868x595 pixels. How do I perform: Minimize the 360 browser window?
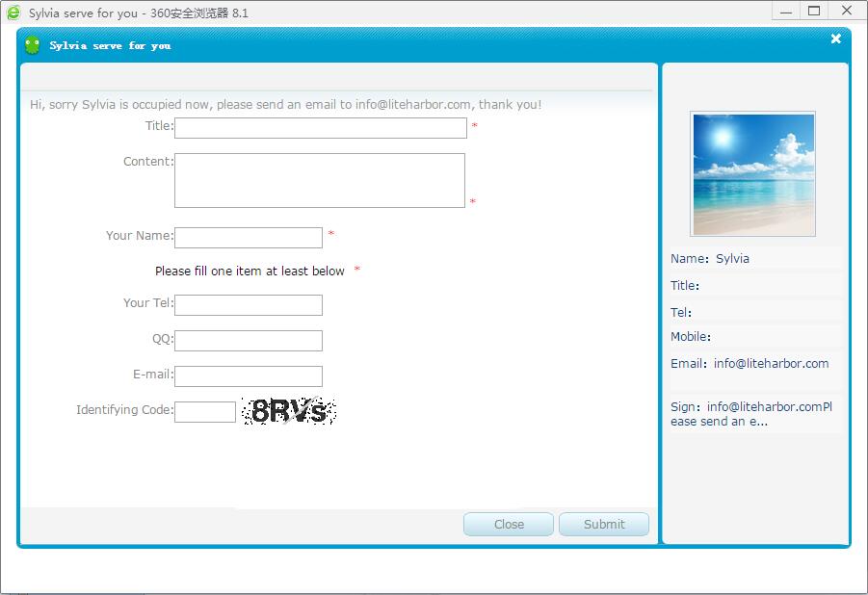(x=784, y=11)
